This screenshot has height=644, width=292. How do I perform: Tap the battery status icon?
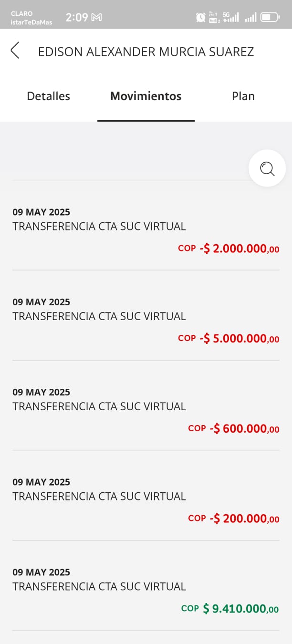pyautogui.click(x=271, y=18)
